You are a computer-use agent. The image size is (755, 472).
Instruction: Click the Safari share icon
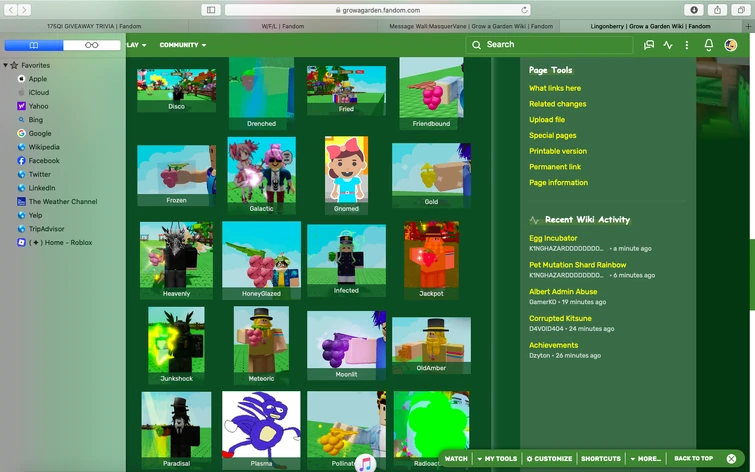717,10
